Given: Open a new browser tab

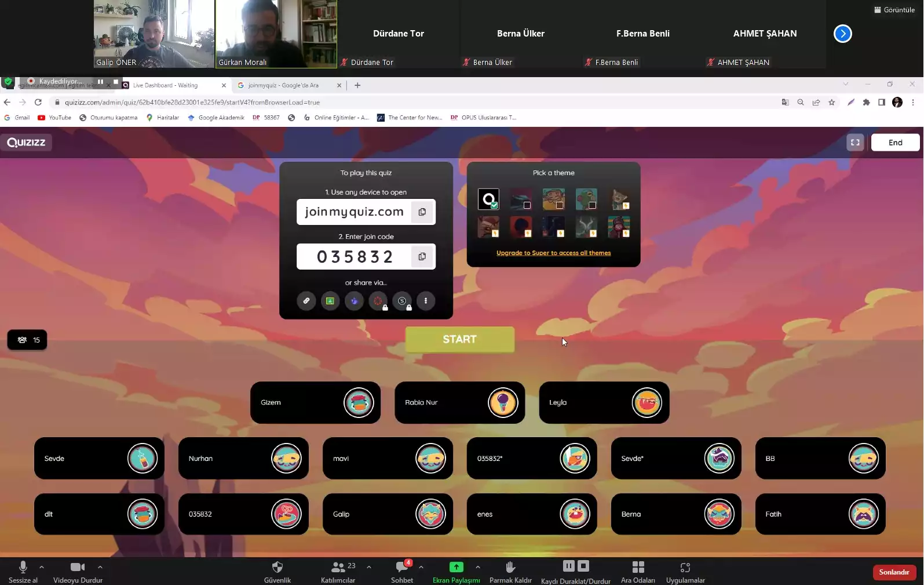Looking at the screenshot, I should pyautogui.click(x=357, y=85).
